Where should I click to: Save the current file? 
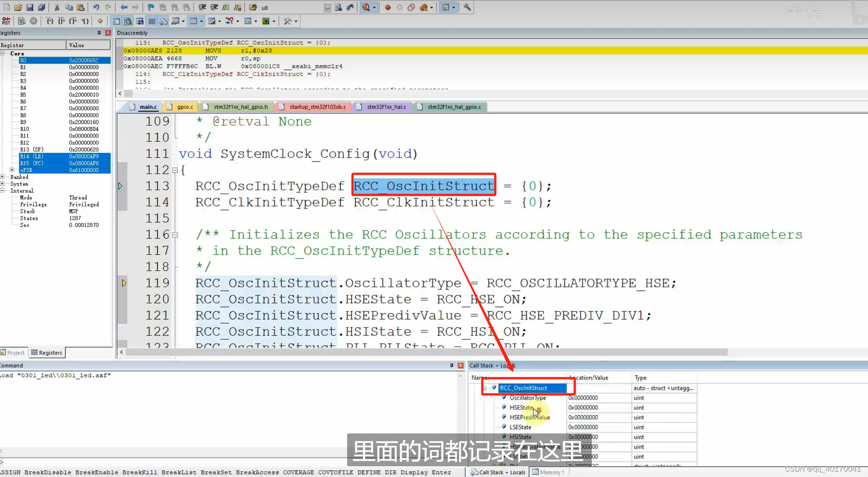click(30, 7)
